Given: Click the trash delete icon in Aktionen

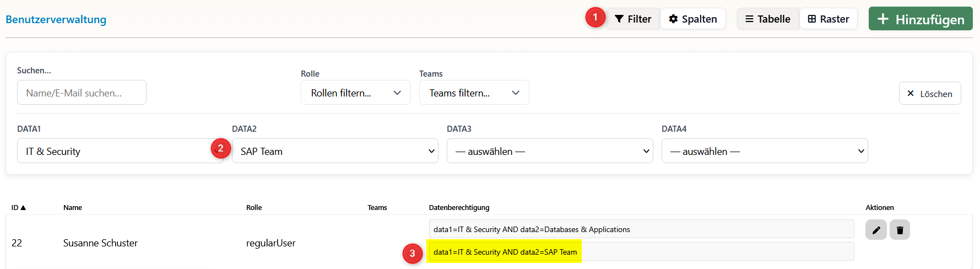Looking at the screenshot, I should [900, 230].
